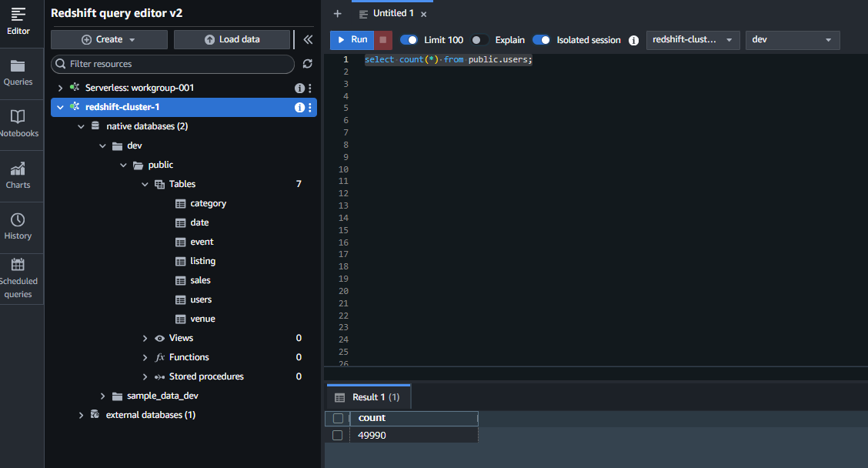Expand the Views node

pyautogui.click(x=145, y=339)
